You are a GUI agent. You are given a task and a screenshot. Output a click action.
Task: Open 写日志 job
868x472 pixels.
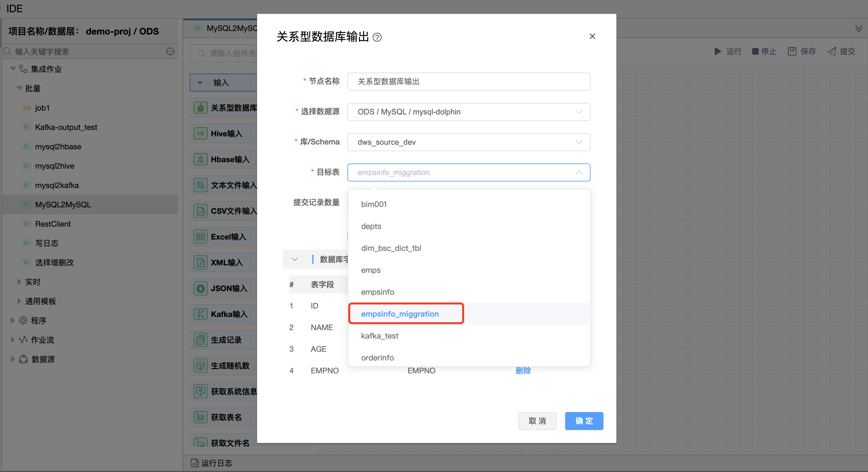click(x=47, y=243)
